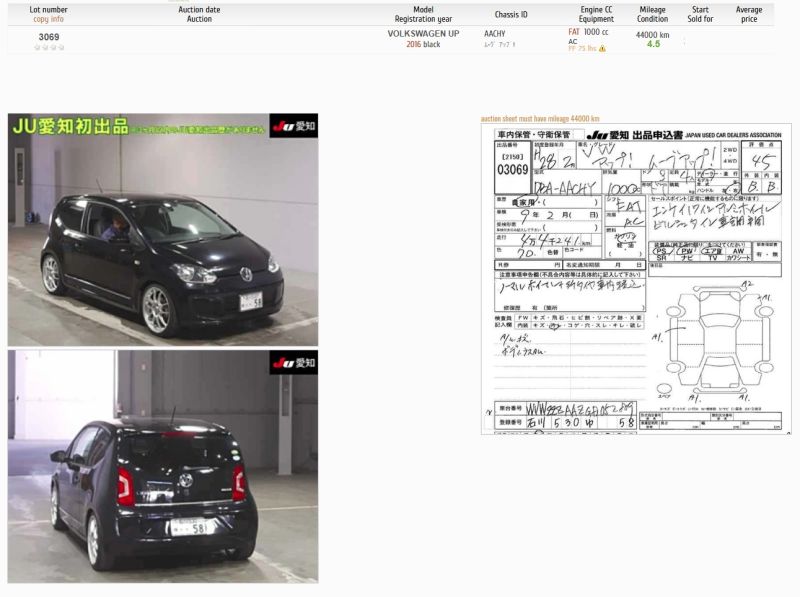The image size is (800, 597).
Task: Click 'VOLKSWAGEN UP' model text
Action: (x=423, y=34)
